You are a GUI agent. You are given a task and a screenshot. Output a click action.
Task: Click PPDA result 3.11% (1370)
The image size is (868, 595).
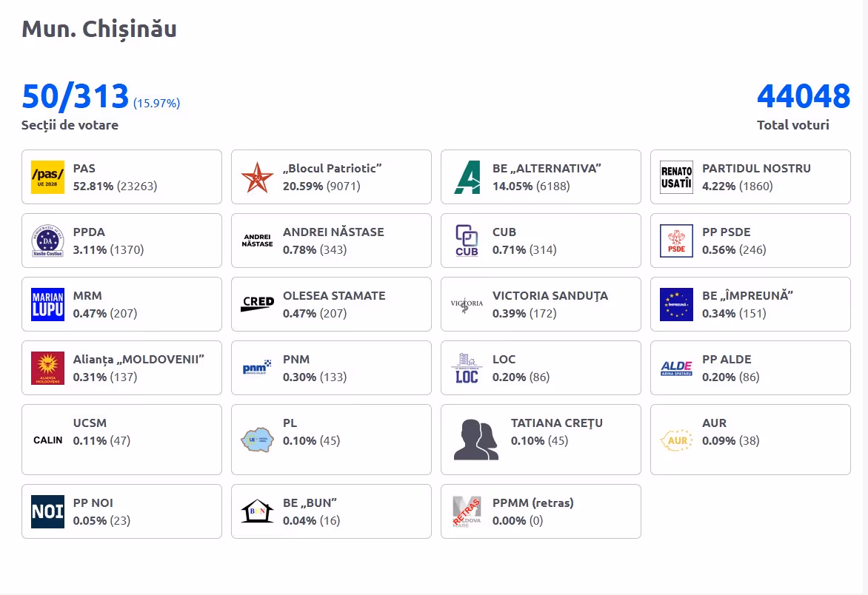108,250
